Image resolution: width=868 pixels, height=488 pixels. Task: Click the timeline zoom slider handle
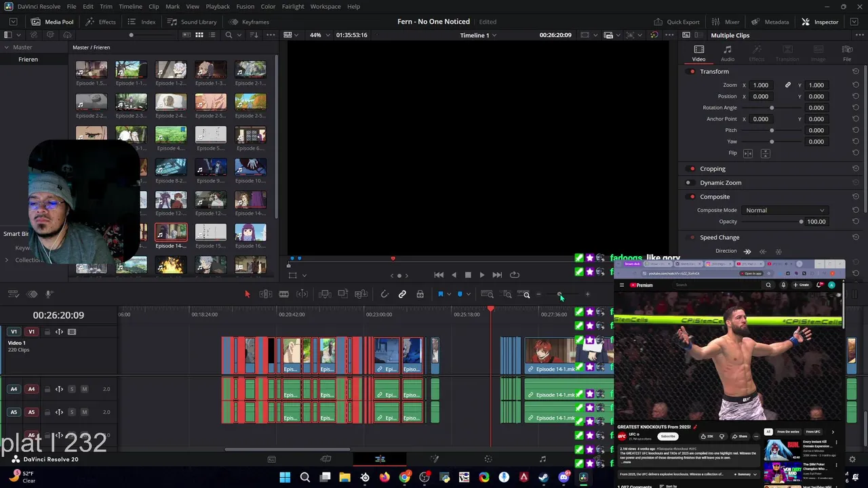(x=559, y=294)
